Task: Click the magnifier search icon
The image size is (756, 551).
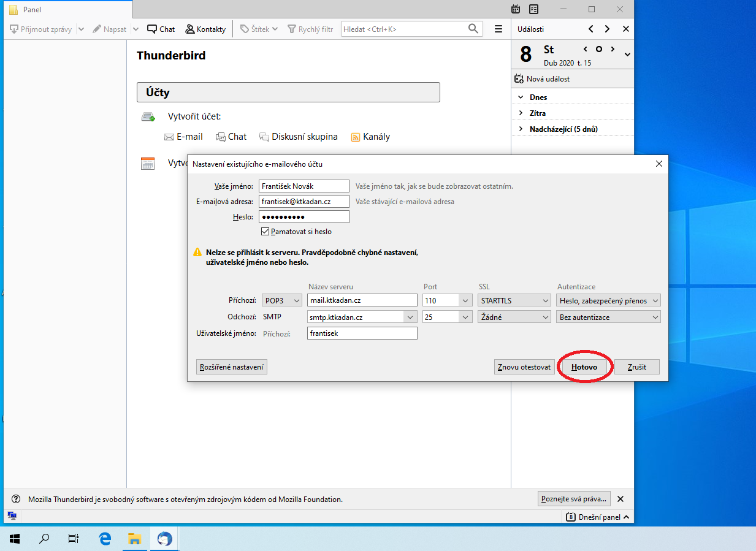Action: pyautogui.click(x=473, y=29)
